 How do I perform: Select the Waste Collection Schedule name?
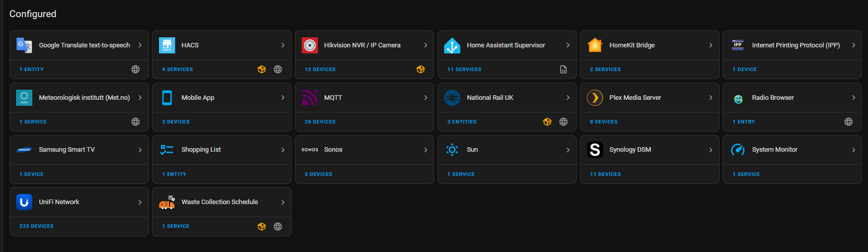pos(220,202)
